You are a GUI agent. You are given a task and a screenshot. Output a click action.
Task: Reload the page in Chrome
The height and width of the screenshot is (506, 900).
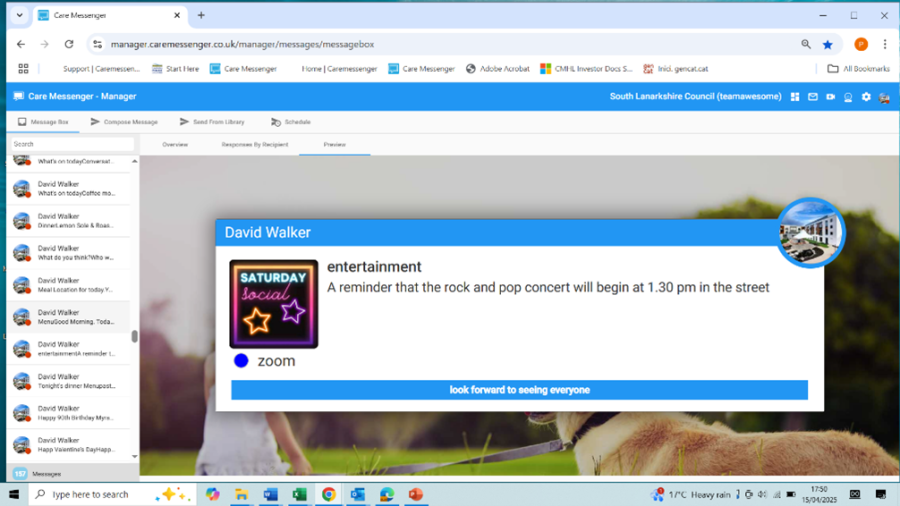click(x=69, y=44)
